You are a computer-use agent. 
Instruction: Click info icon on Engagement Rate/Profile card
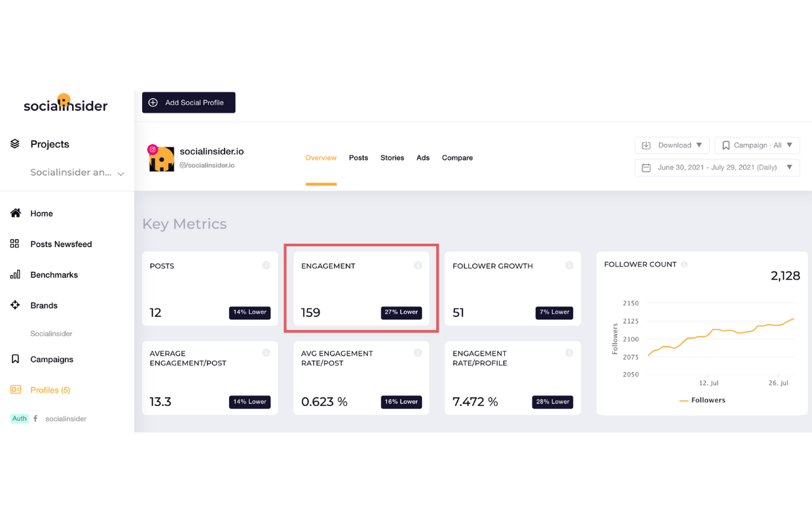(569, 352)
